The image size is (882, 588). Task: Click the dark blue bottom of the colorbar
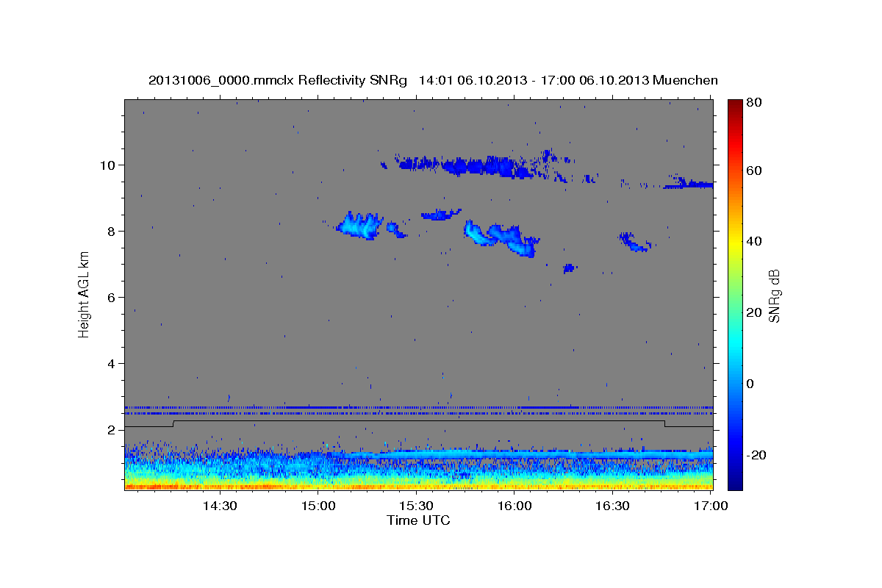(735, 481)
